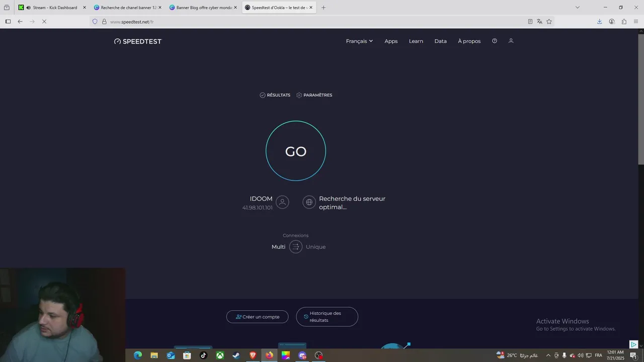Open the Apps menu item
Viewport: 644px width, 362px height.
click(x=391, y=41)
